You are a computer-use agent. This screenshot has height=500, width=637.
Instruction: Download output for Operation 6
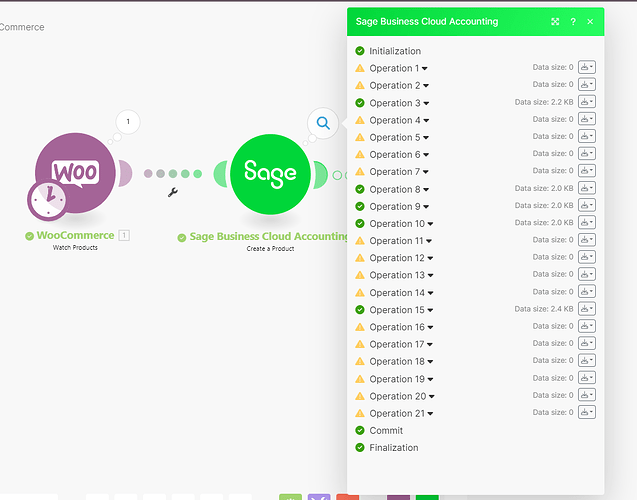click(587, 153)
